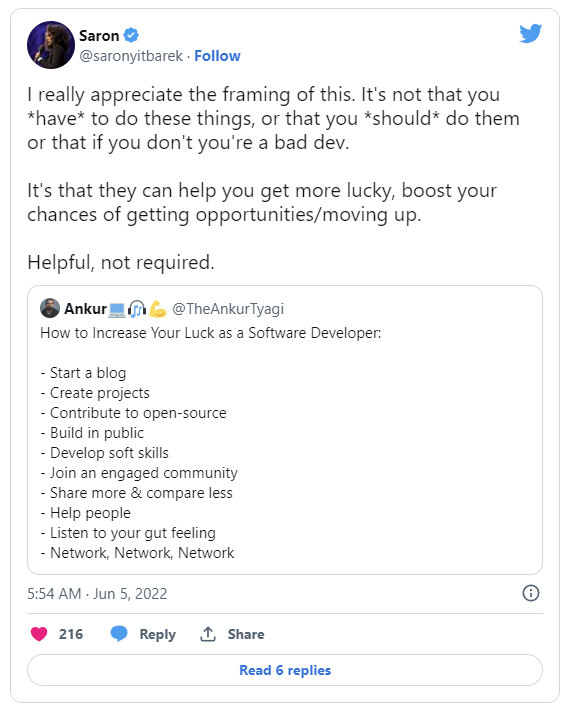This screenshot has height=711, width=570.
Task: Open the tweet info circle icon
Action: click(531, 593)
